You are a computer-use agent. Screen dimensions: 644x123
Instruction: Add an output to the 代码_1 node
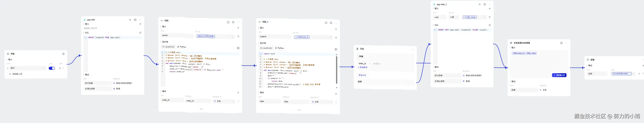336,94
